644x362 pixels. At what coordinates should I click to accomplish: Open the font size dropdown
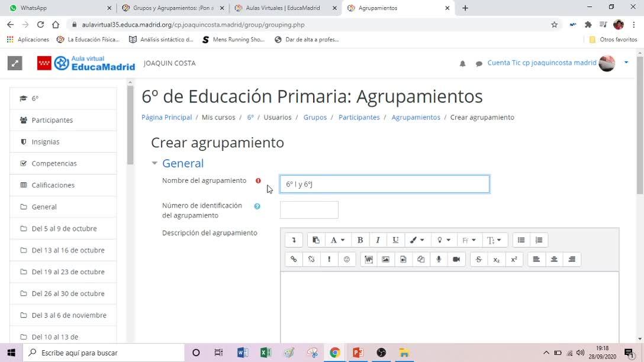click(x=494, y=240)
